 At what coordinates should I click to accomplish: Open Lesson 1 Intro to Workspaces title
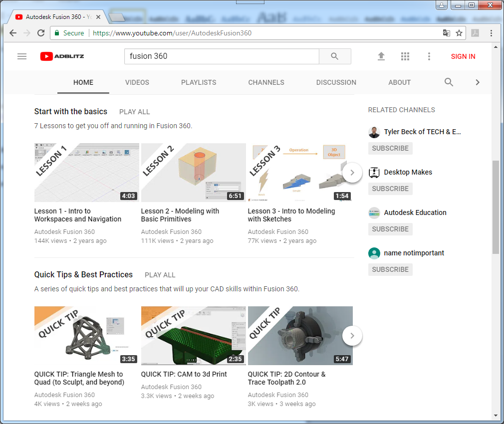tap(78, 215)
